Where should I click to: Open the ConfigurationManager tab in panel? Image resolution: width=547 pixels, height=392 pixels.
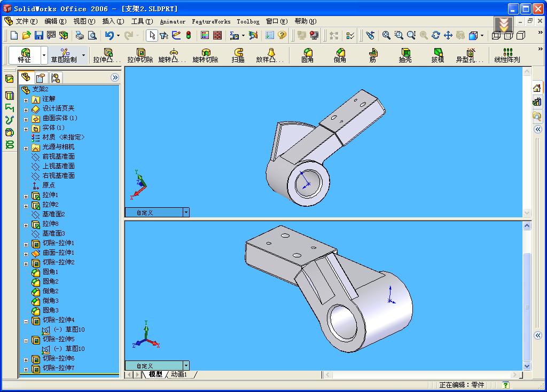tap(56, 77)
